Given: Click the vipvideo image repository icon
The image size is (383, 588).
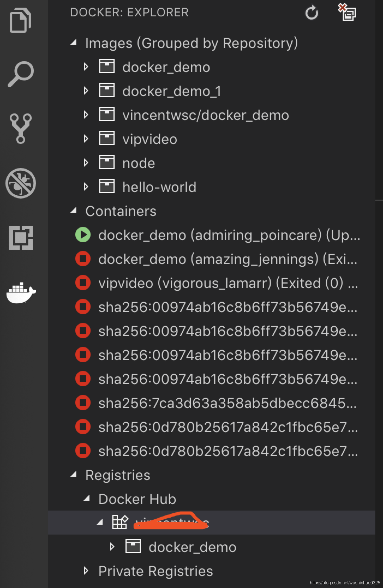Looking at the screenshot, I should (x=107, y=138).
